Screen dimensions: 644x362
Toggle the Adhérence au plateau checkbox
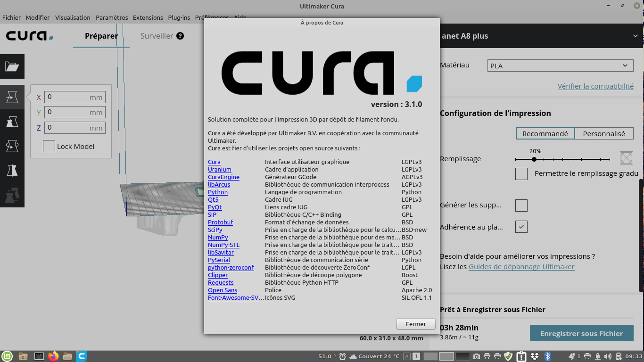521,227
